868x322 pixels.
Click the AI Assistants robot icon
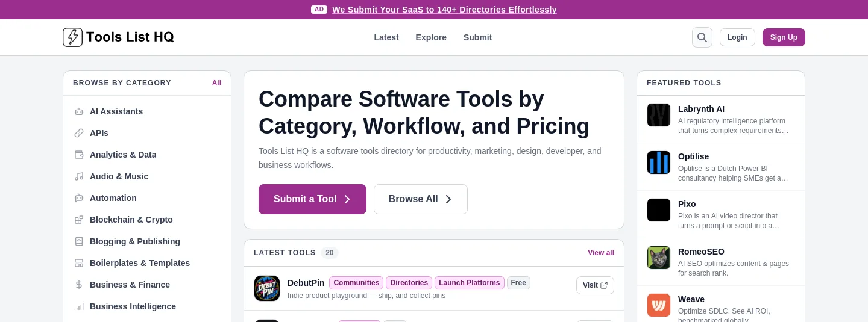point(79,111)
